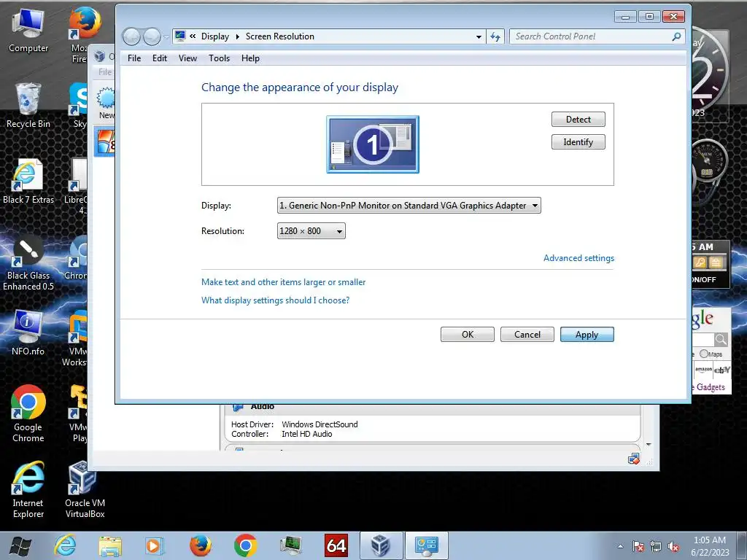This screenshot has height=560, width=747.
Task: Click the taskbar clock showing 1:05 AM
Action: click(x=710, y=546)
